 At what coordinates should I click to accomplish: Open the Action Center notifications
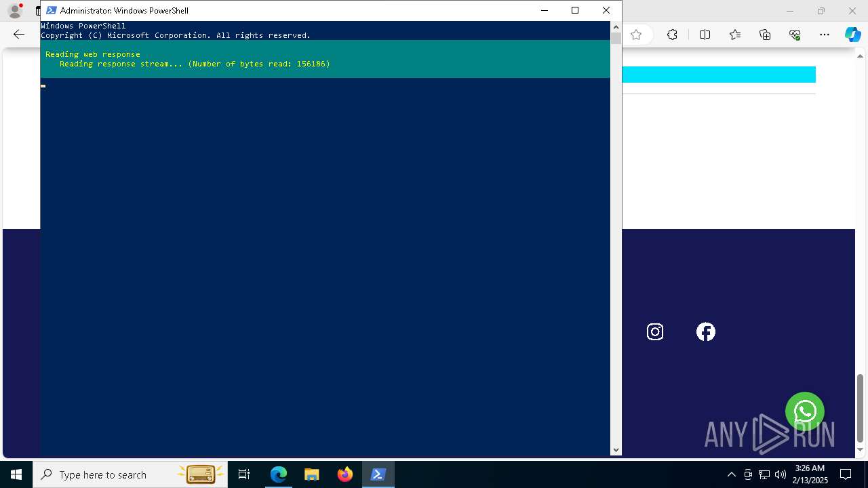846,474
